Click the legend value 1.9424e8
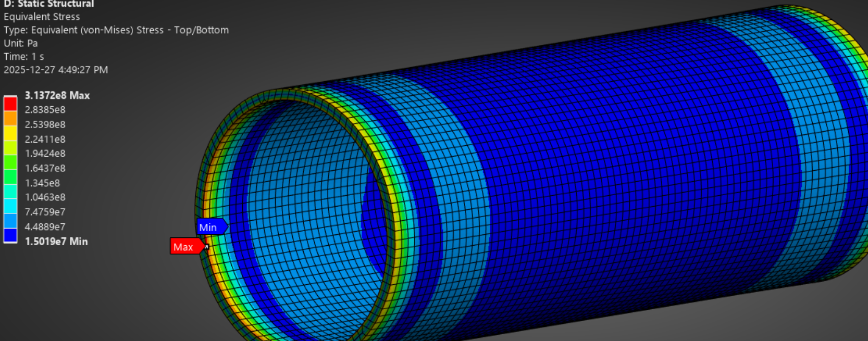 (45, 154)
